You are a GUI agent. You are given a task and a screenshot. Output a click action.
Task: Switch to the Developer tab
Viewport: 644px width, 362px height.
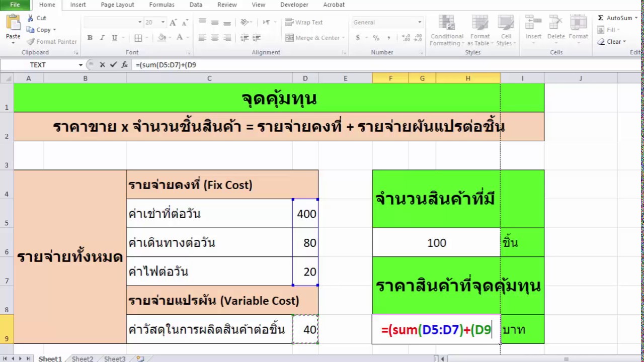point(294,5)
